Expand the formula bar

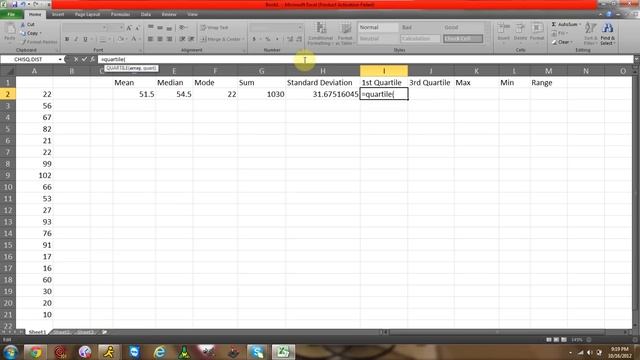pos(636,59)
